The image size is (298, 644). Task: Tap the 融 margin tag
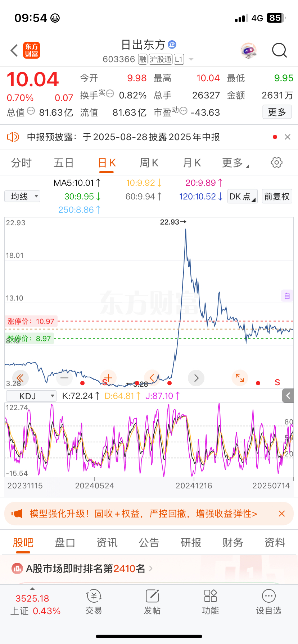(143, 59)
